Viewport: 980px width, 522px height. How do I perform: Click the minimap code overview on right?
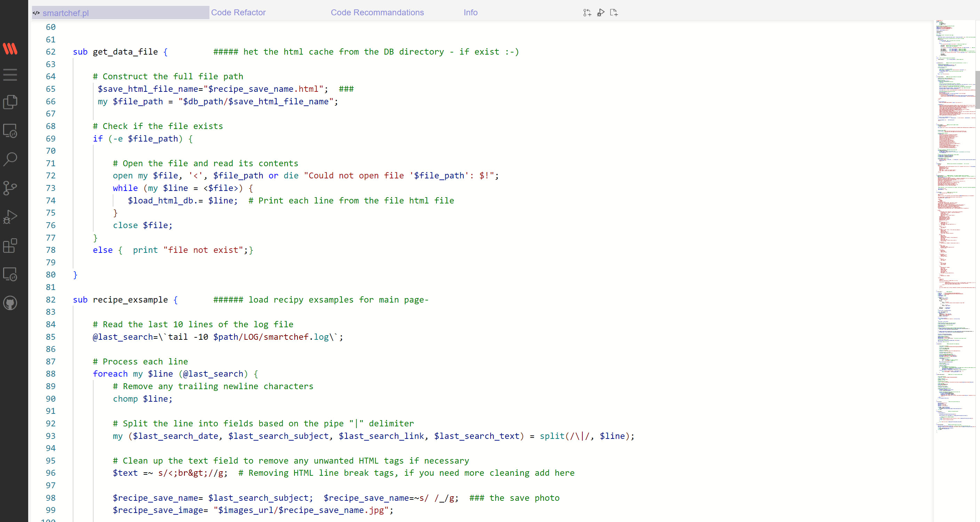click(x=955, y=228)
